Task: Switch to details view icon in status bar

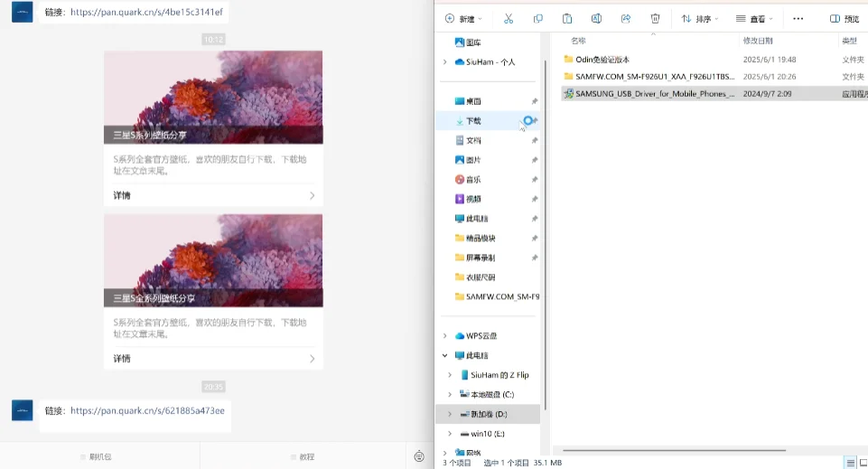Action: click(x=851, y=463)
